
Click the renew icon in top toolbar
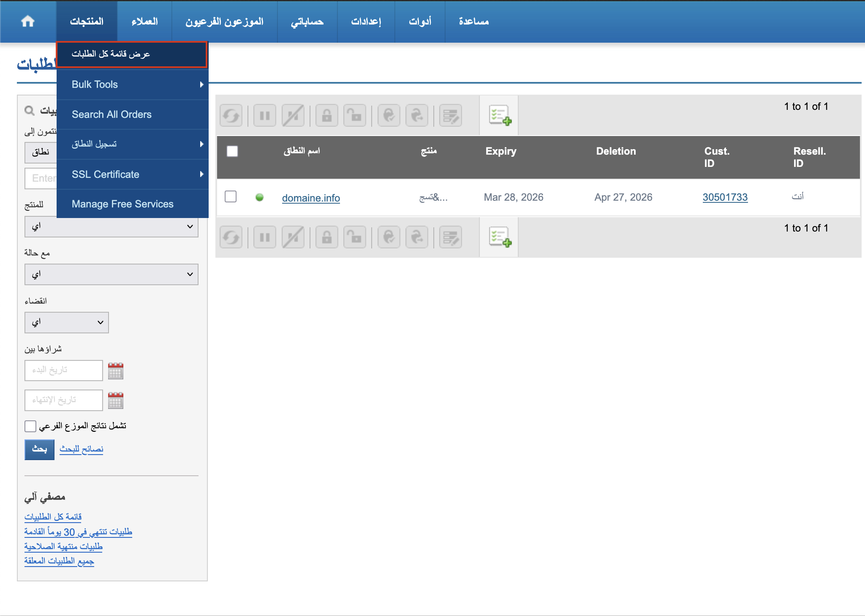tap(231, 115)
